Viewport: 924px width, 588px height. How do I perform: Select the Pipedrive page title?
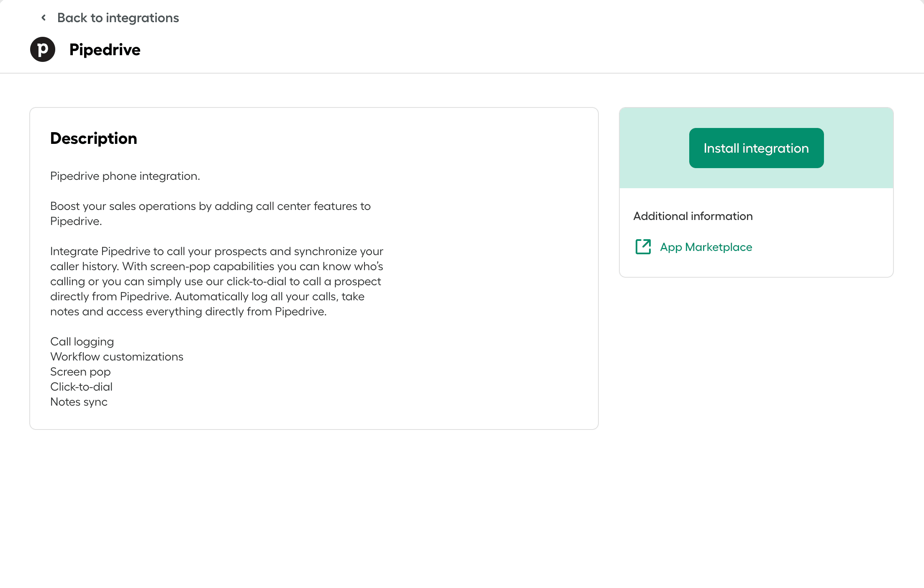[105, 49]
